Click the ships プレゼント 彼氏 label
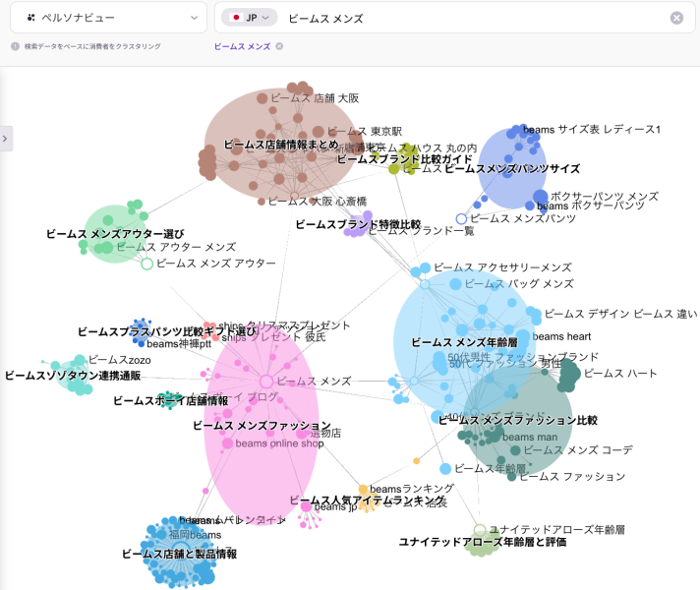The width and height of the screenshot is (700, 590). [273, 338]
